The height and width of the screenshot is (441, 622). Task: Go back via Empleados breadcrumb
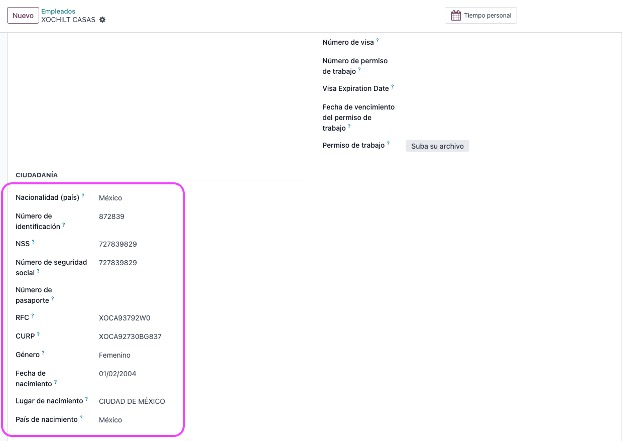pyautogui.click(x=58, y=12)
